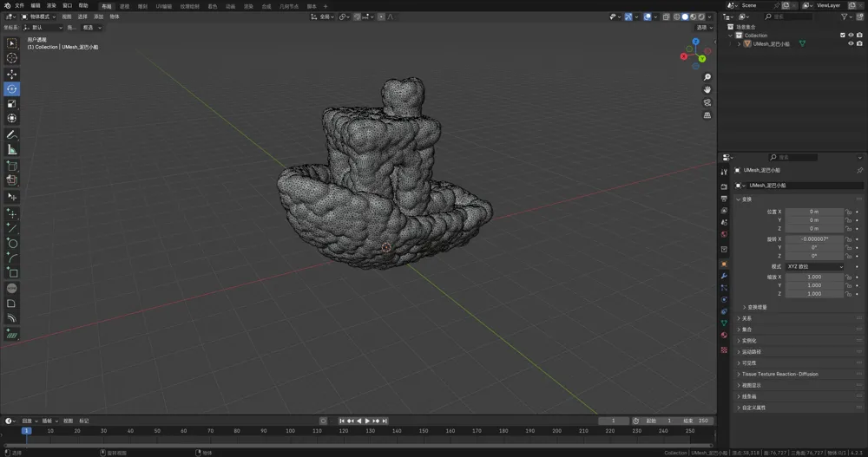Open the 编辑 menu
The width and height of the screenshot is (868, 457).
coord(36,5)
